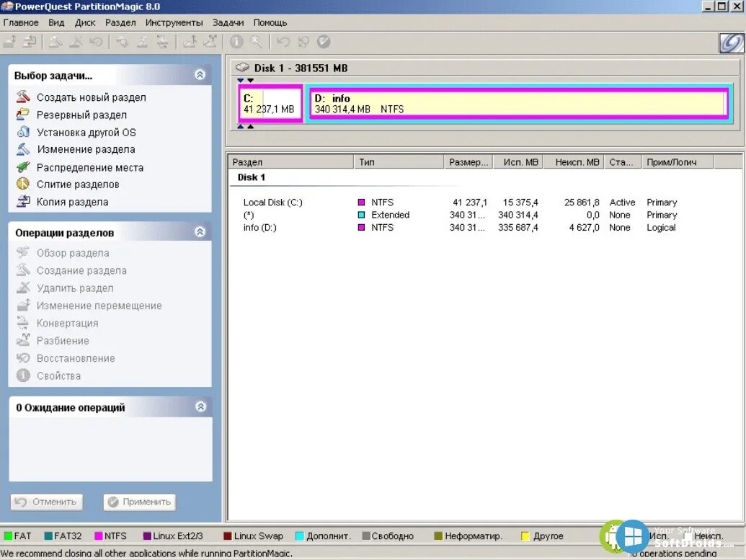Choose the Удалить раздел operation
Viewport: 746px width, 560px height.
point(75,288)
